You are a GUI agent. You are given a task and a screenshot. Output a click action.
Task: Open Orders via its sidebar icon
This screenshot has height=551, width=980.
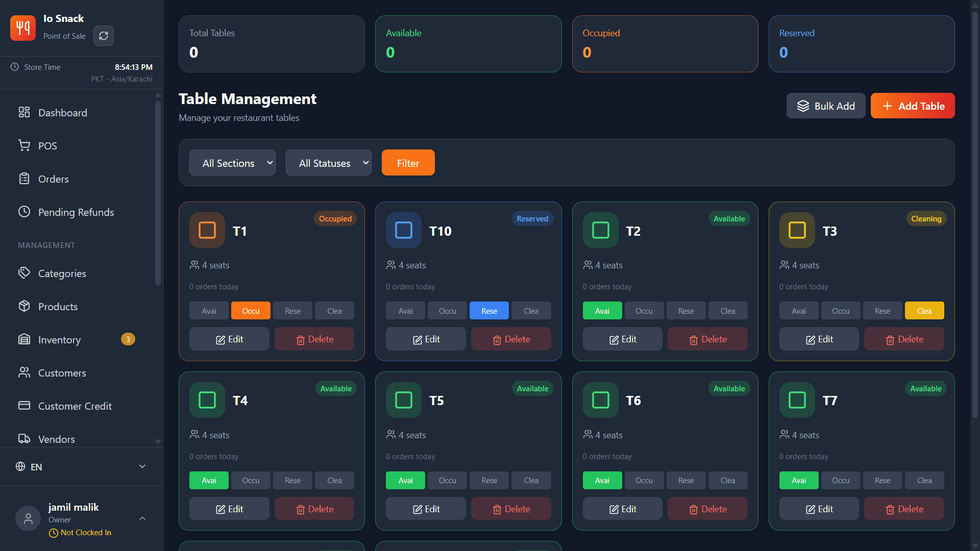[24, 179]
